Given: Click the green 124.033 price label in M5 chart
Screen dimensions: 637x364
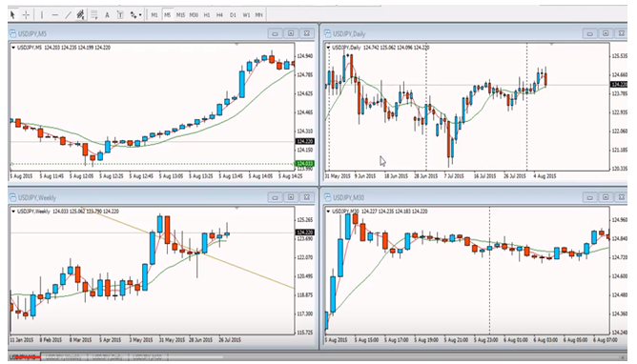Looking at the screenshot, I should pyautogui.click(x=305, y=164).
